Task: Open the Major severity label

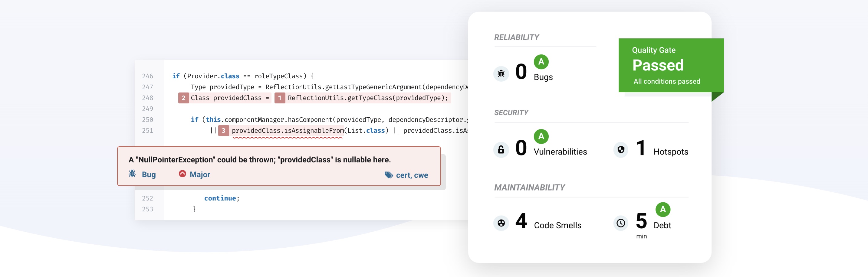Action: click(200, 174)
